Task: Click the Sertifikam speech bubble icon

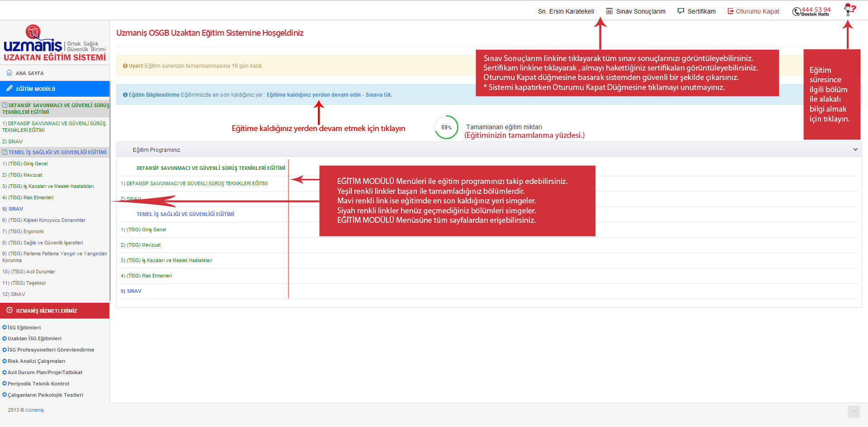Action: pyautogui.click(x=681, y=11)
